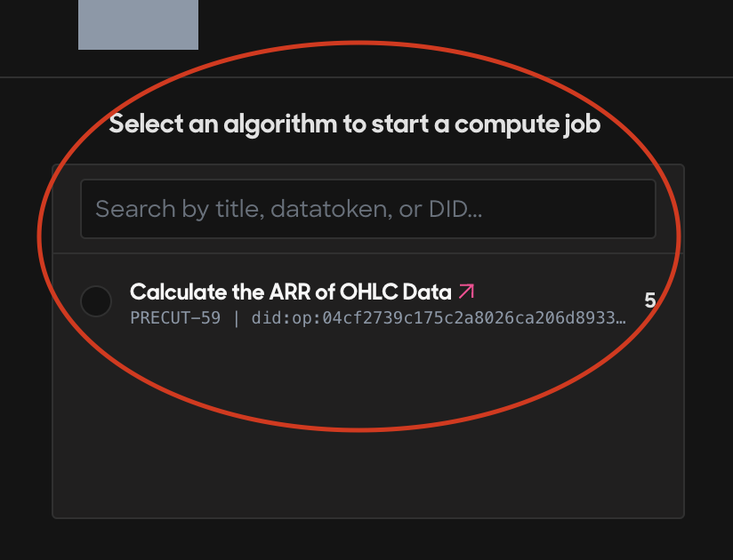Screen dimensions: 733x560
Task: Click the word Calculate in the algorithm title
Action: tap(178, 292)
